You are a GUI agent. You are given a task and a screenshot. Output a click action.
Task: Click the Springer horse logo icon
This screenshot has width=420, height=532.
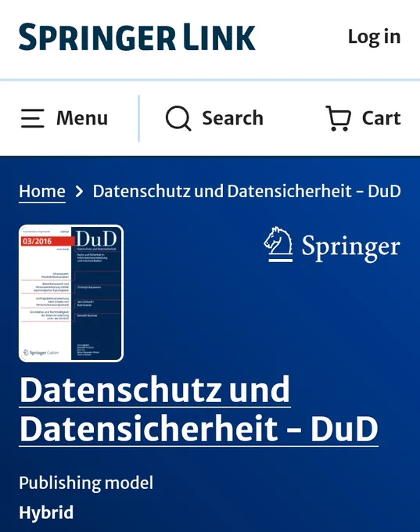pos(278,244)
